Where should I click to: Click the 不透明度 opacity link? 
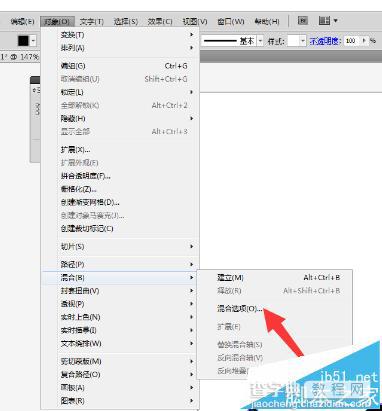point(325,41)
